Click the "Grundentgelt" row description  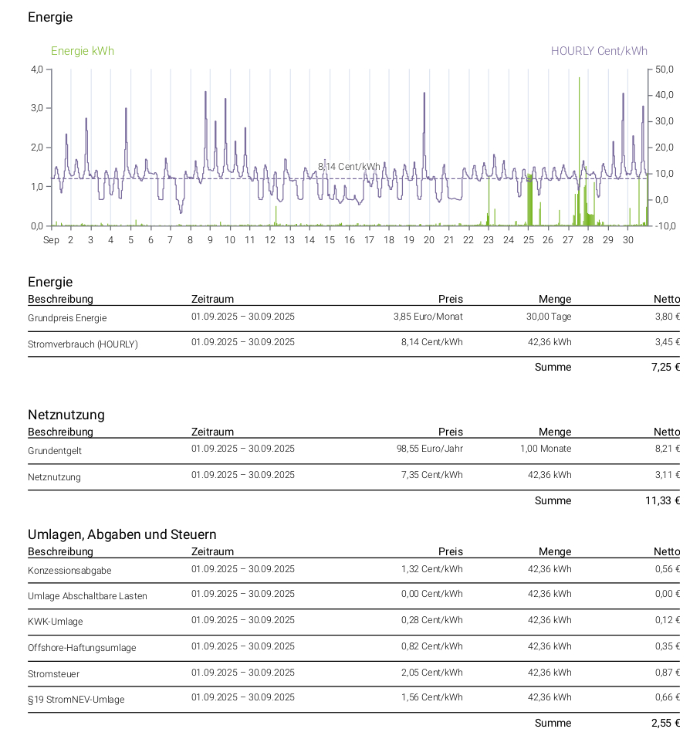pos(55,450)
